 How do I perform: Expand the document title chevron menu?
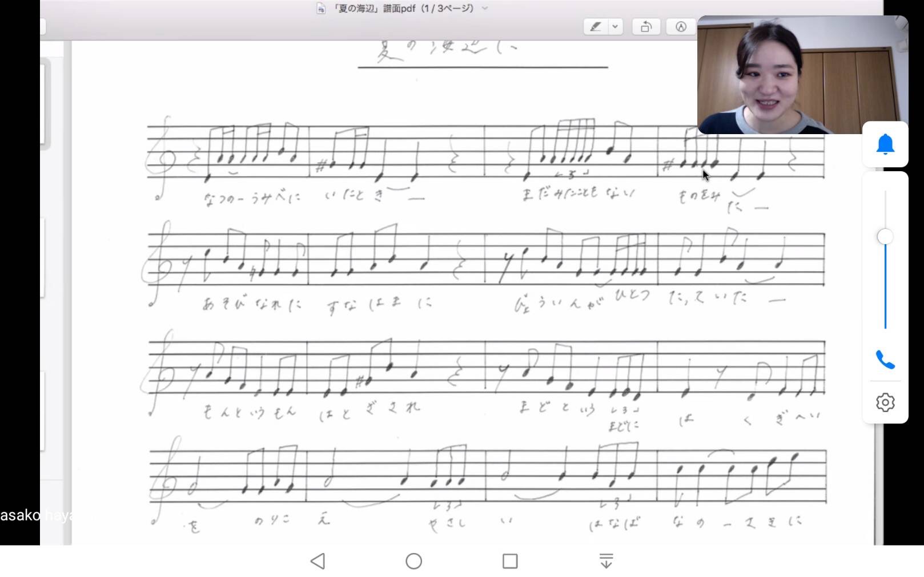(485, 9)
